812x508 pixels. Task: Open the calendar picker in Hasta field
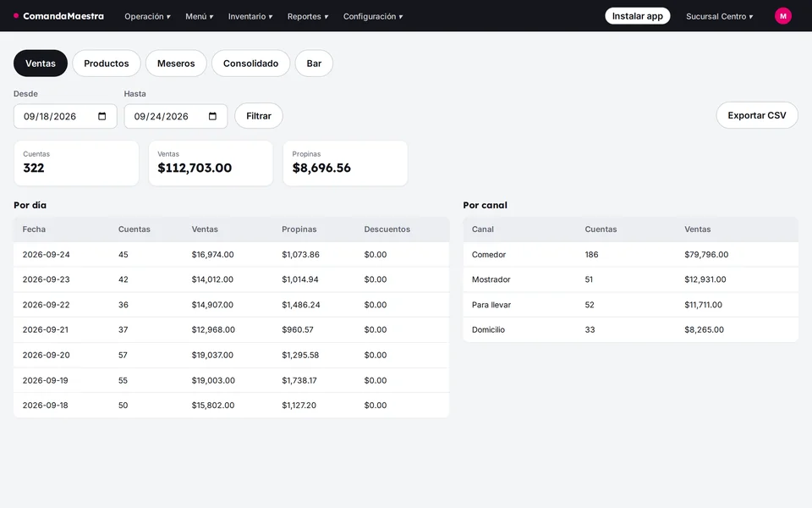click(212, 116)
